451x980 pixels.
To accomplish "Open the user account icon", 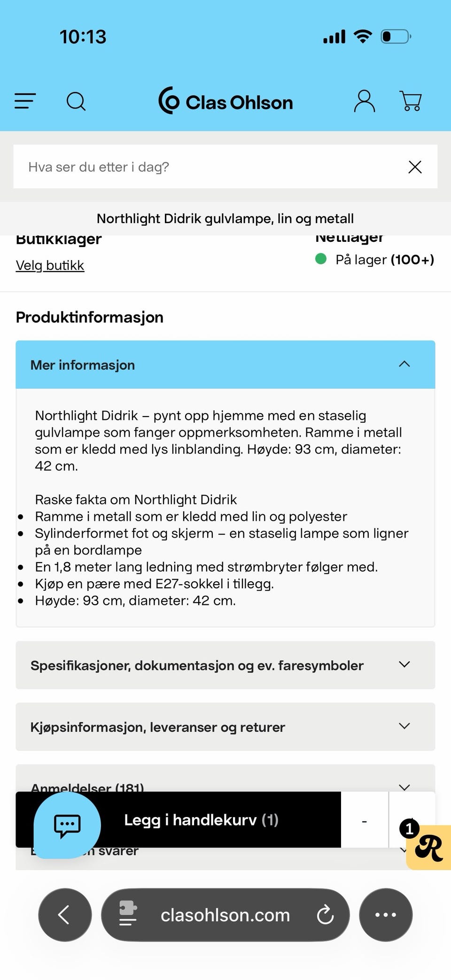I will pos(365,101).
